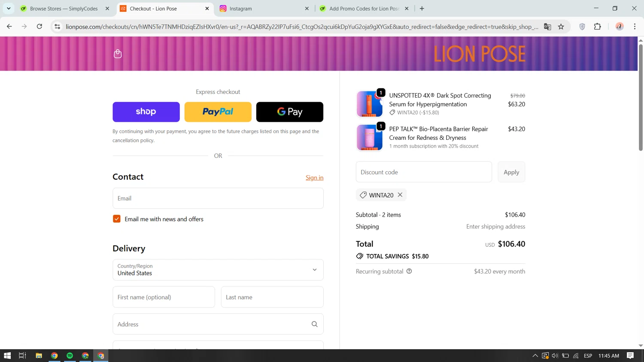Image resolution: width=644 pixels, height=362 pixels.
Task: Click the address bar URL
Action: (302, 27)
